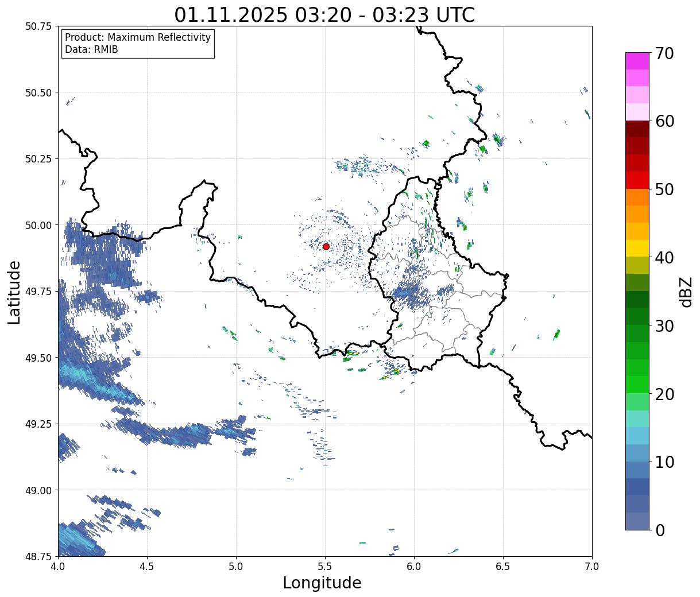This screenshot has height=597, width=700.
Task: Click the yellow colorbar segment at 40
Action: [x=637, y=248]
